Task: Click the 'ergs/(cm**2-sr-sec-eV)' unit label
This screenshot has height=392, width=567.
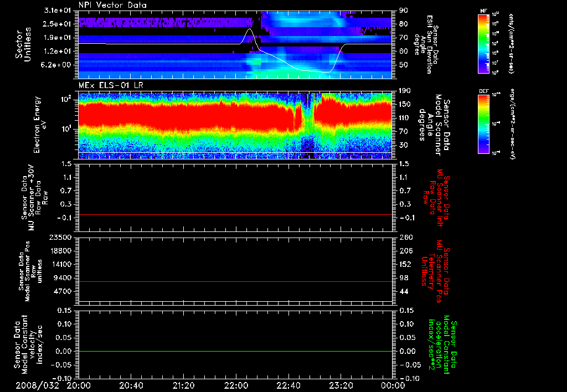Action: tap(512, 123)
